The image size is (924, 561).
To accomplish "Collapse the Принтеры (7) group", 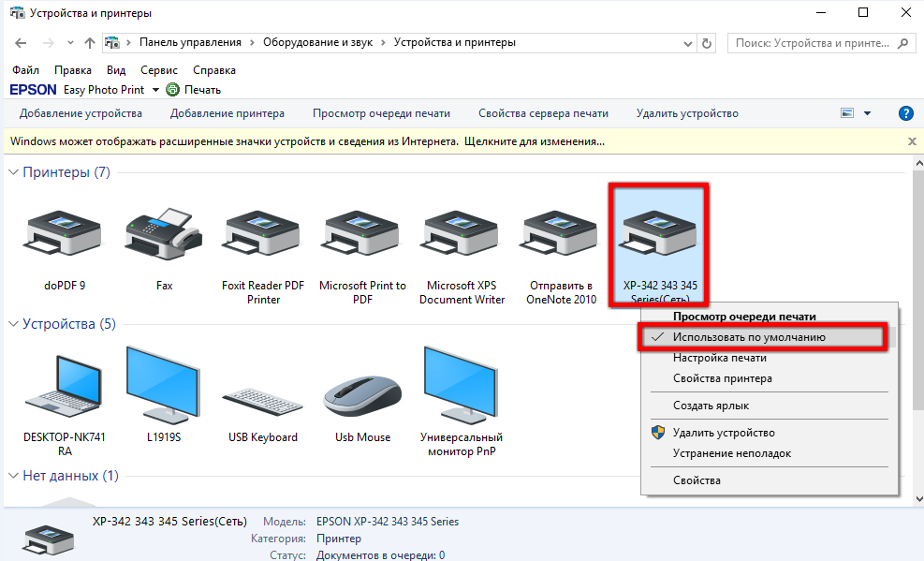I will (13, 172).
